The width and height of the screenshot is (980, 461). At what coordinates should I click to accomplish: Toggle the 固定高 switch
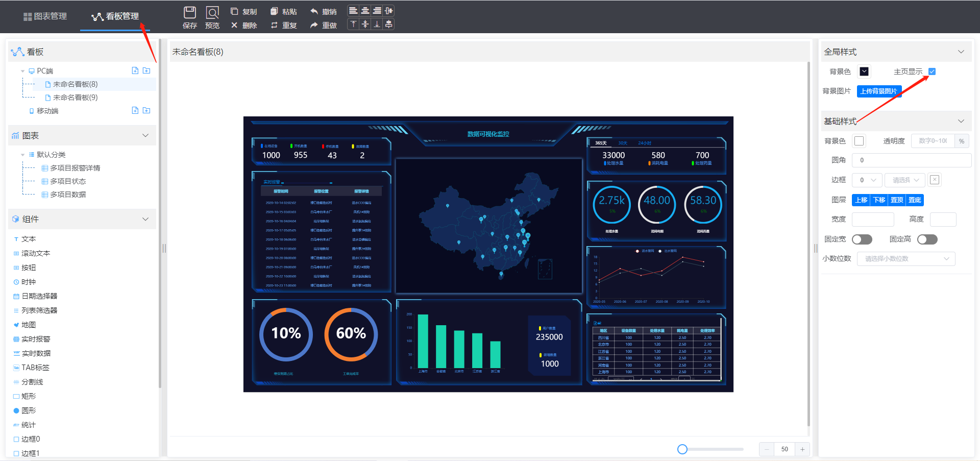pos(927,239)
